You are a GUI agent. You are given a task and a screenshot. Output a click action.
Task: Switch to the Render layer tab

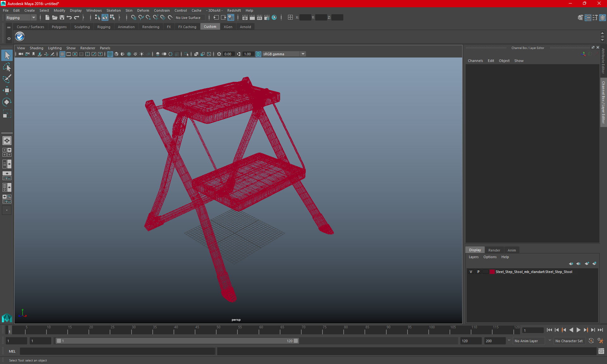tap(494, 250)
